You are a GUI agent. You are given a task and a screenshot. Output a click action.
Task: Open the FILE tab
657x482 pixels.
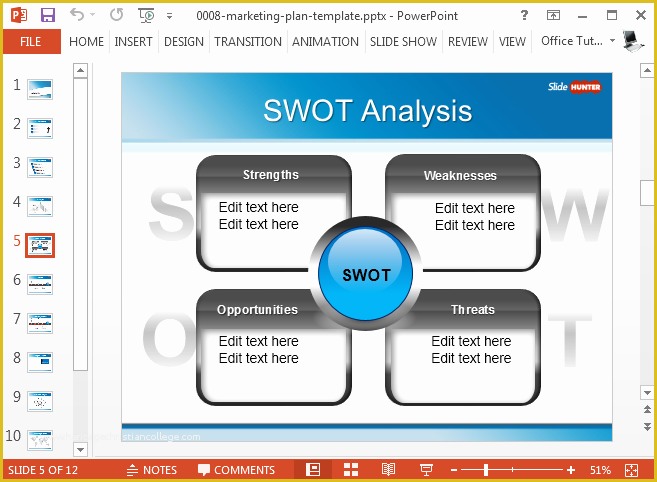31,41
